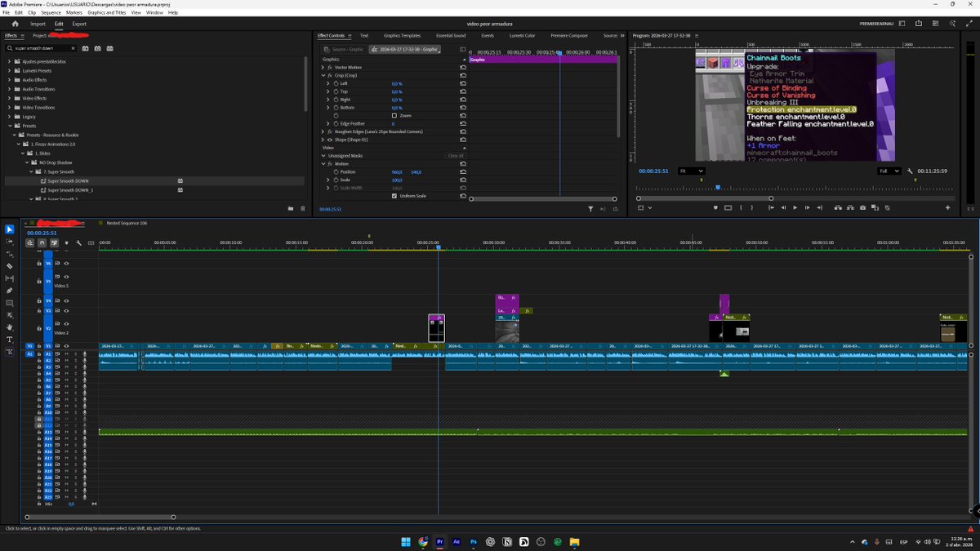This screenshot has height=551, width=980.
Task: Toggle Accelerated Effects filter icon
Action: coord(86,48)
